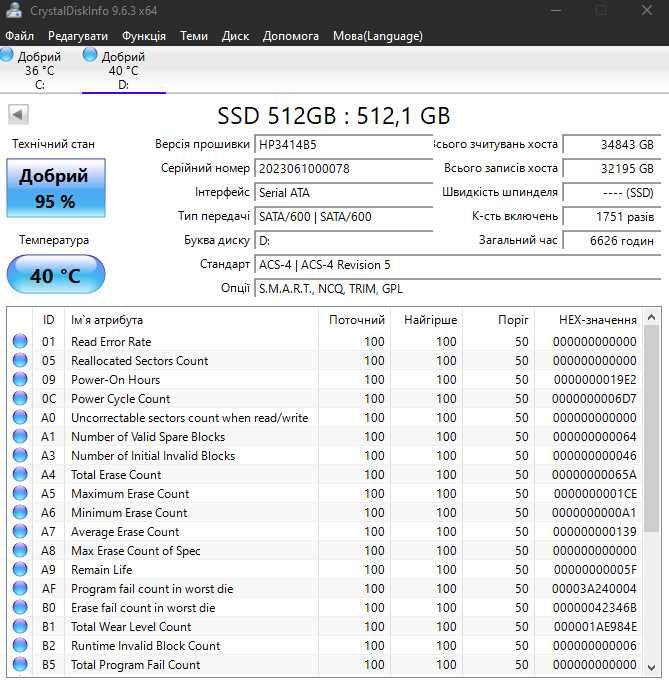Open the Диск menu
The width and height of the screenshot is (669, 685).
[235, 36]
